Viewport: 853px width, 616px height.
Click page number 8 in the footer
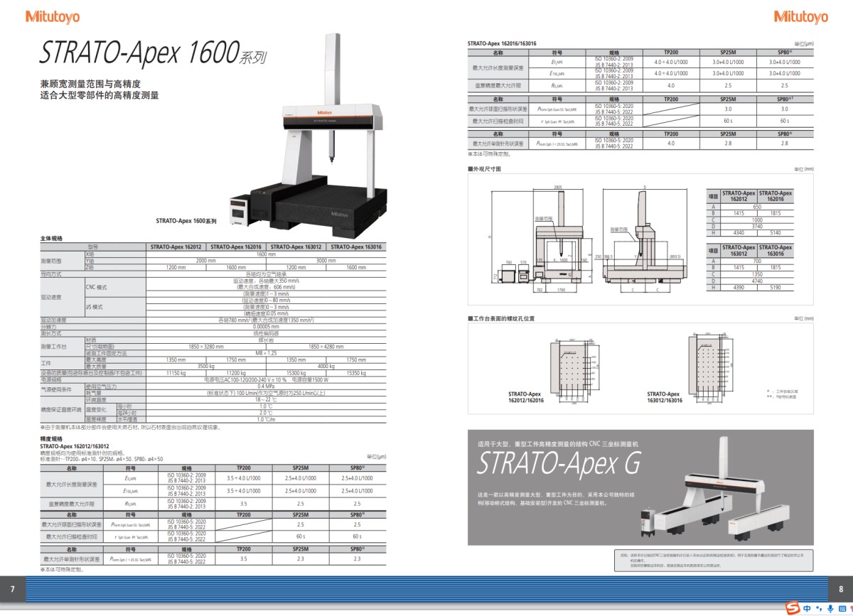pyautogui.click(x=840, y=588)
